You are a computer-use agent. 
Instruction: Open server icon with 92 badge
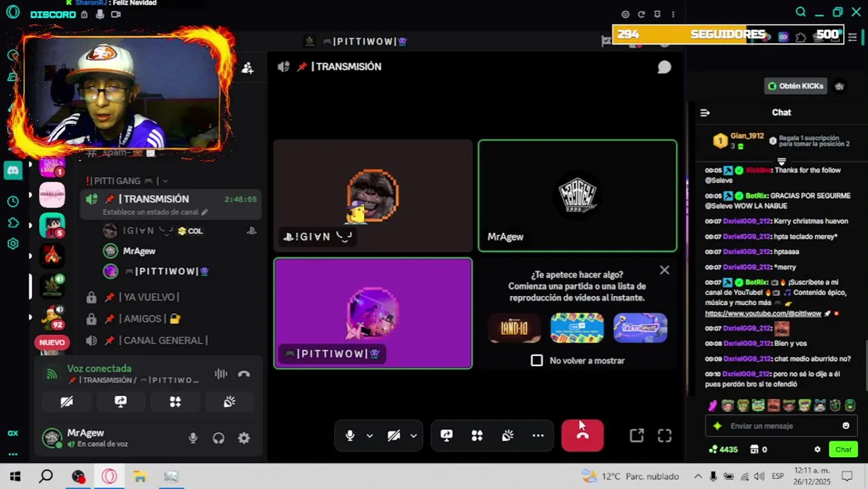click(x=52, y=317)
